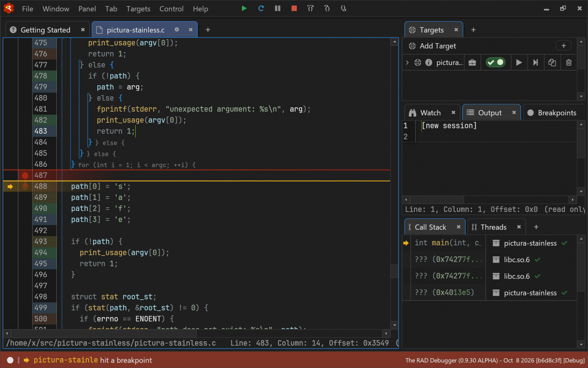Viewport: 588px width, 368px height.
Task: Open the Control menu
Action: pyautogui.click(x=171, y=9)
